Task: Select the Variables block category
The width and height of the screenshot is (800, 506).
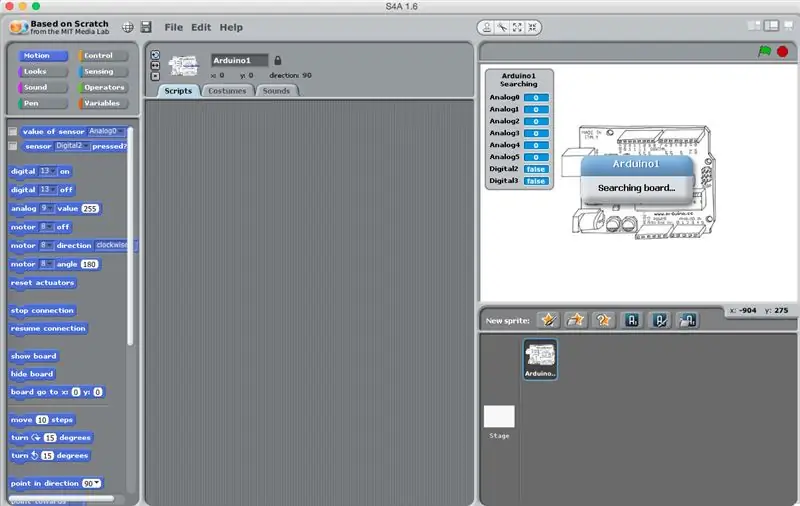Action: tap(103, 103)
